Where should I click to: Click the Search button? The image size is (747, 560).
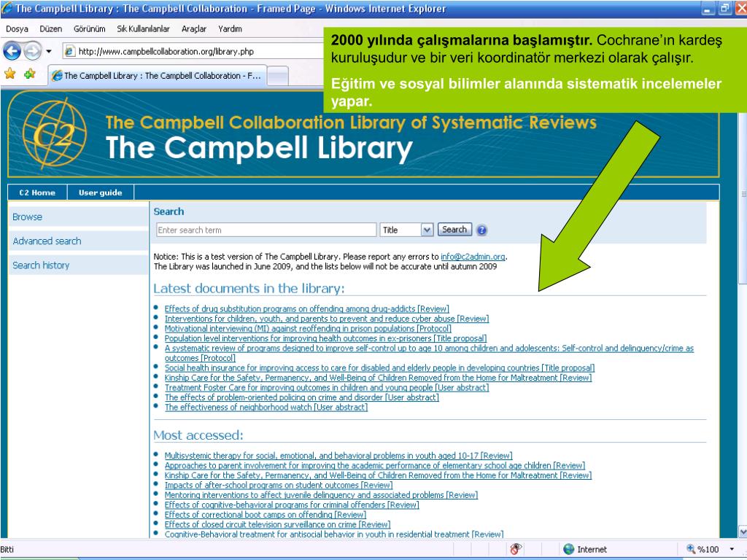(x=454, y=230)
